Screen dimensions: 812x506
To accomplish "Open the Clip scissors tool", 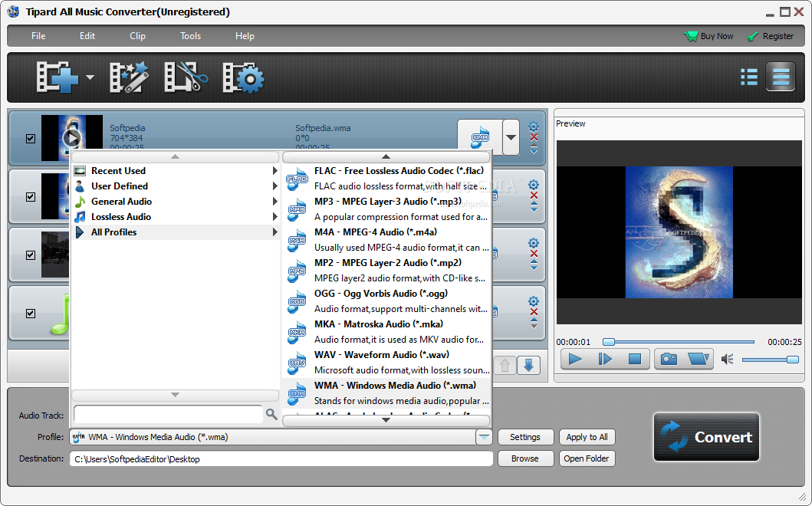I will tap(186, 77).
